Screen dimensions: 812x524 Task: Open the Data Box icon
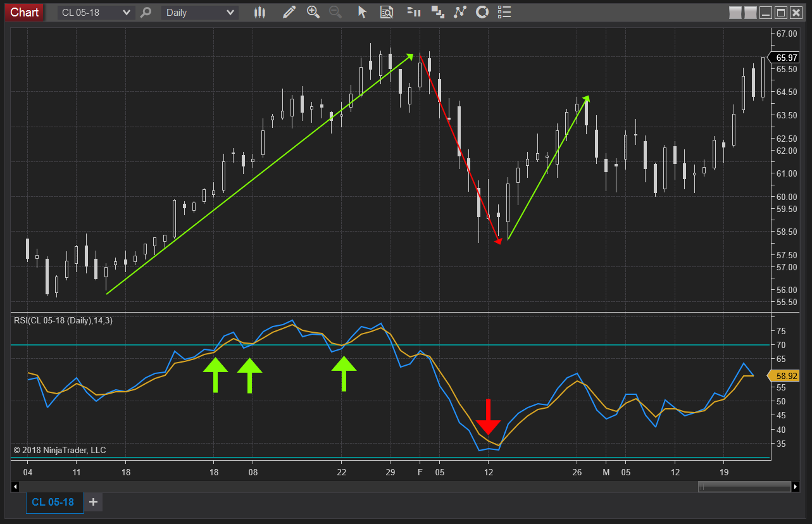386,12
